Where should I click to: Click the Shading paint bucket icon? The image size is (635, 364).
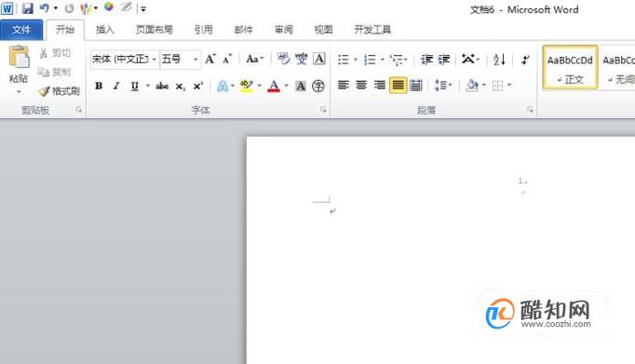point(472,85)
